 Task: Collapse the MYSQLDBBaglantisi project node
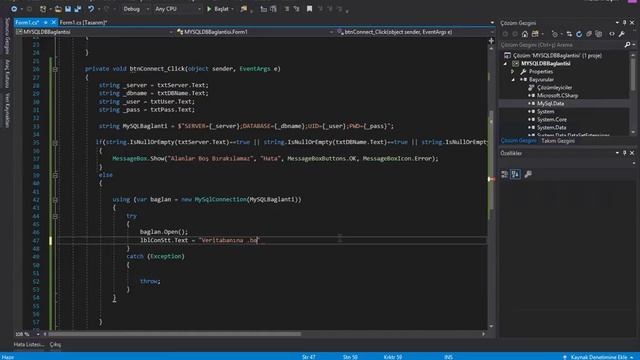[505, 64]
